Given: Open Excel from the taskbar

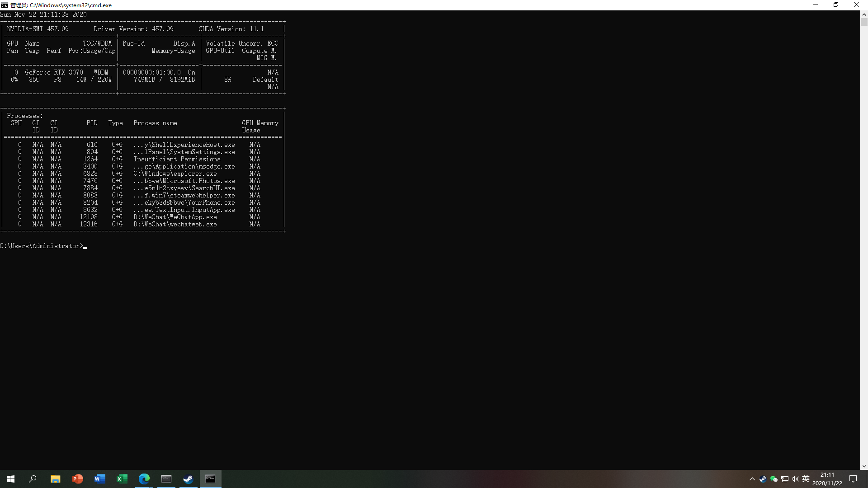Looking at the screenshot, I should pos(122,479).
